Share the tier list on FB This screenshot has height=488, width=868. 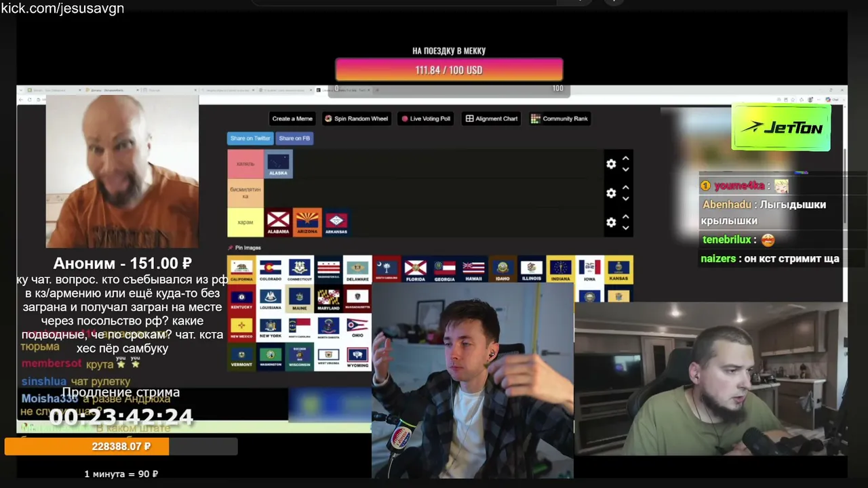click(294, 138)
